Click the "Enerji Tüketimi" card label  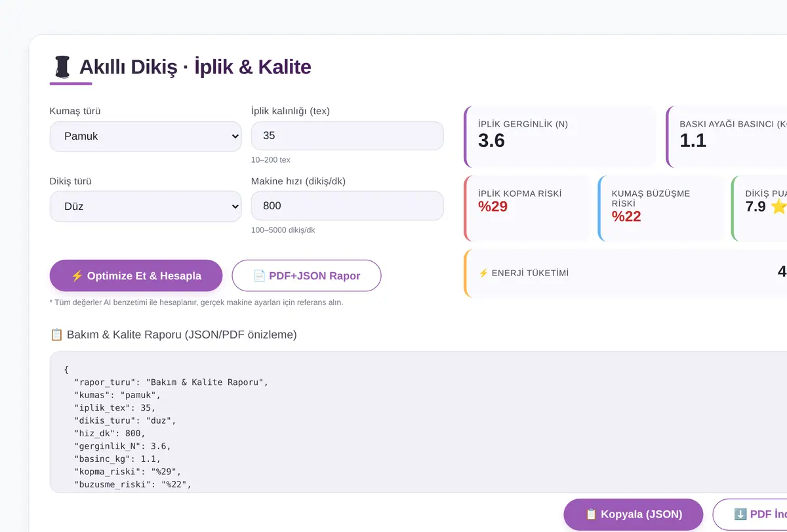coord(530,273)
